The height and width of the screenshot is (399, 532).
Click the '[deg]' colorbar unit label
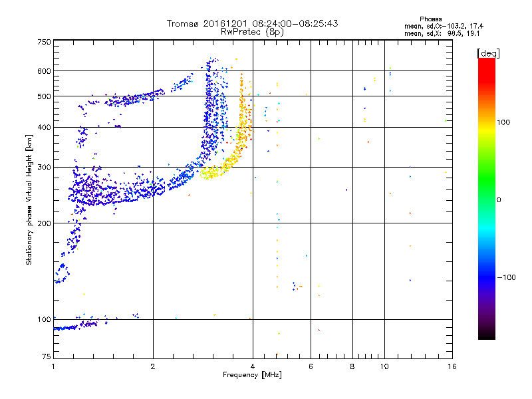[488, 53]
